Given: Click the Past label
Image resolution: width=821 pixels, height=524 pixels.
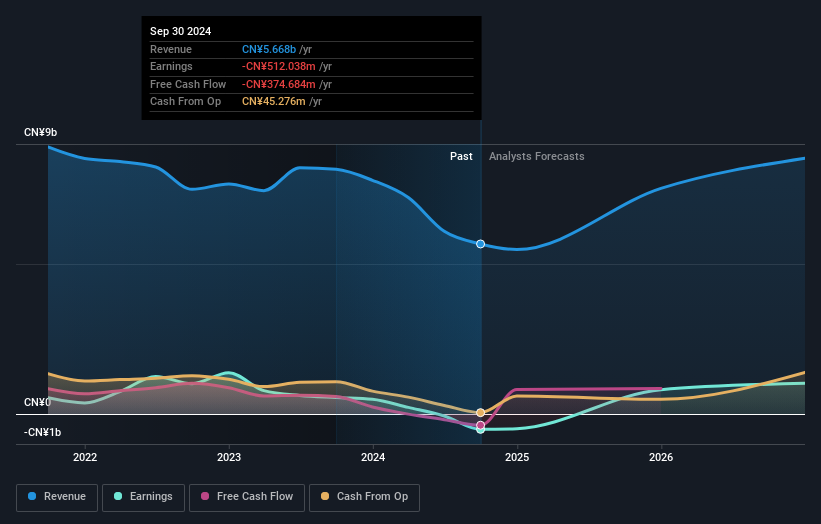Looking at the screenshot, I should point(461,157).
